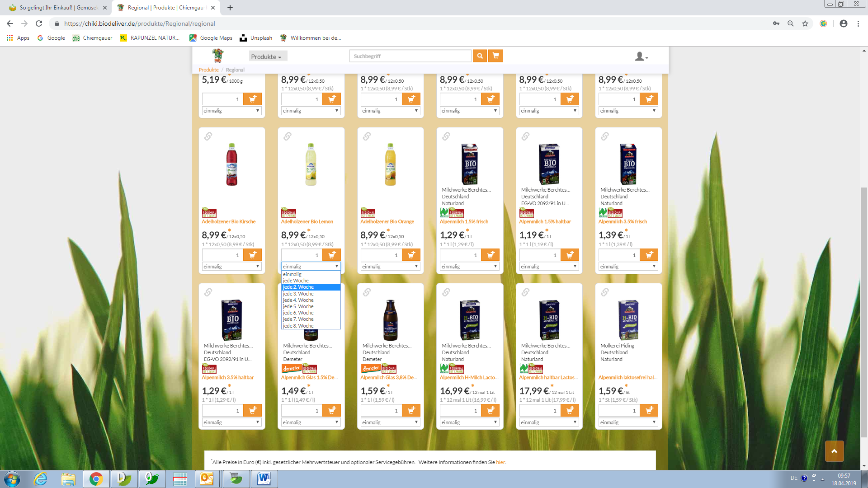The image size is (868, 488).
Task: Add Alpenmilch 3.5% frisch to cart
Action: coord(649,255)
